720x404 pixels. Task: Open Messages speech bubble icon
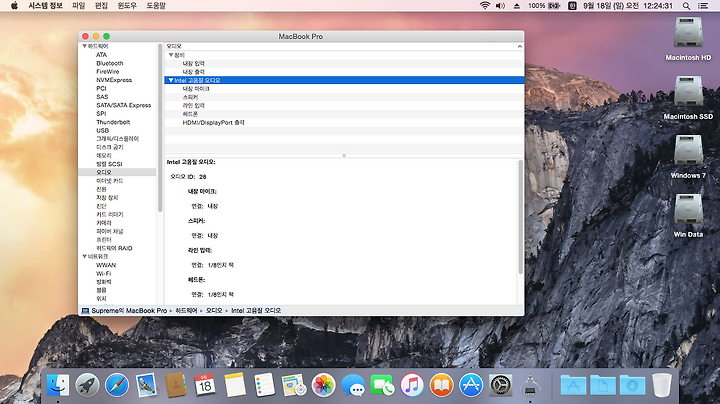353,385
